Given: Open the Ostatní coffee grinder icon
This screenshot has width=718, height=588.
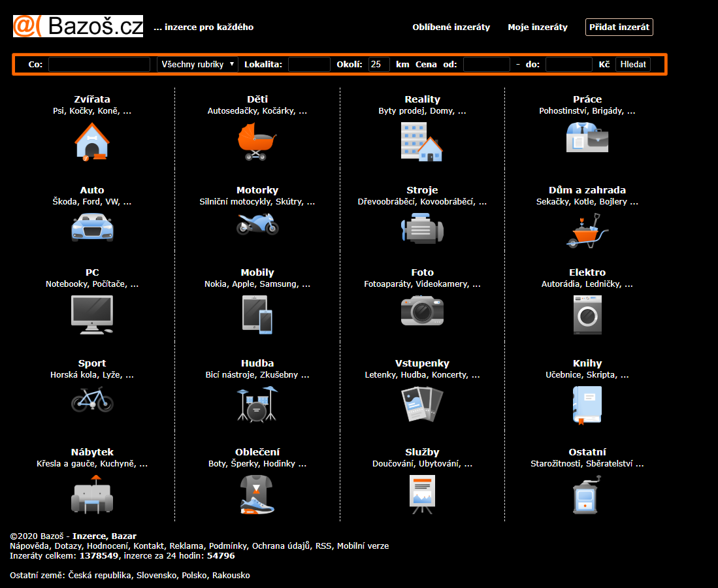Looking at the screenshot, I should pyautogui.click(x=587, y=494).
